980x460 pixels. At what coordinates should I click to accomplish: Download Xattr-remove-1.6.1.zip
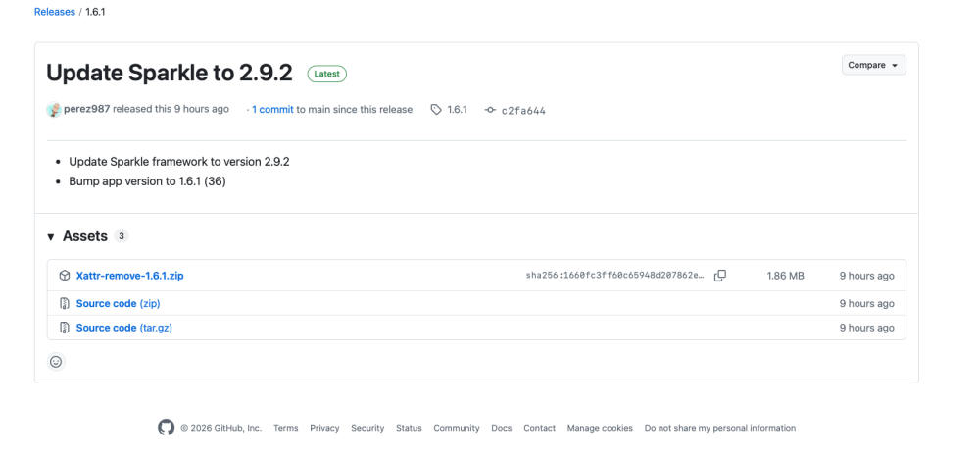pyautogui.click(x=130, y=276)
